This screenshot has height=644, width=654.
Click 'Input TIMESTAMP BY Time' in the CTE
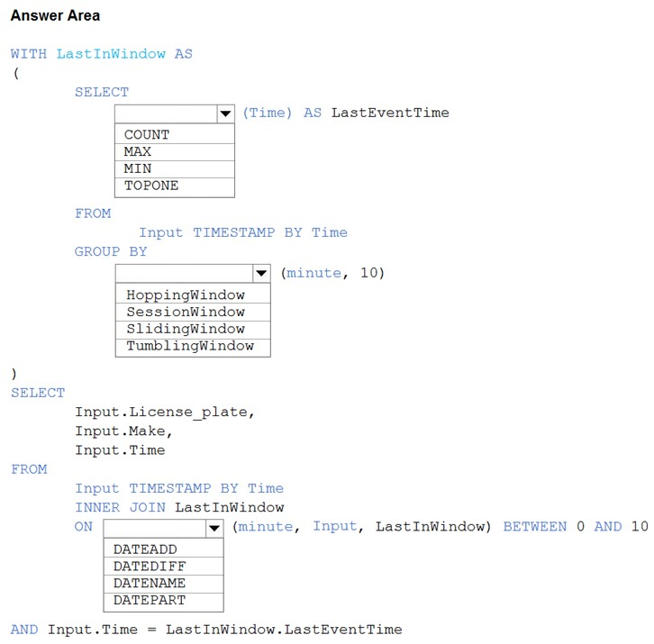click(x=243, y=232)
